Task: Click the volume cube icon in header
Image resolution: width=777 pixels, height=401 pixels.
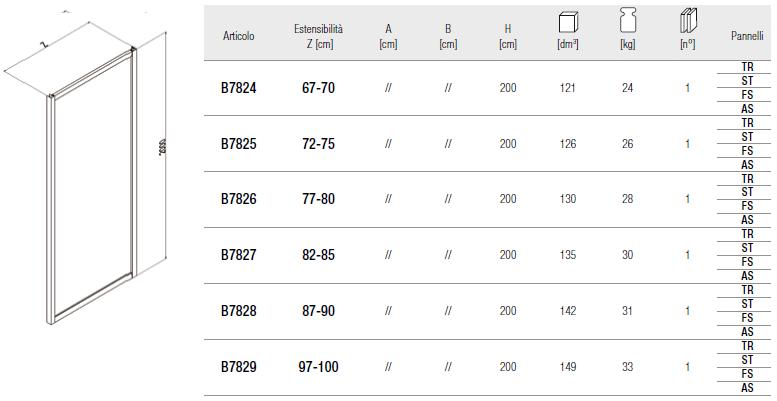Action: [x=567, y=21]
